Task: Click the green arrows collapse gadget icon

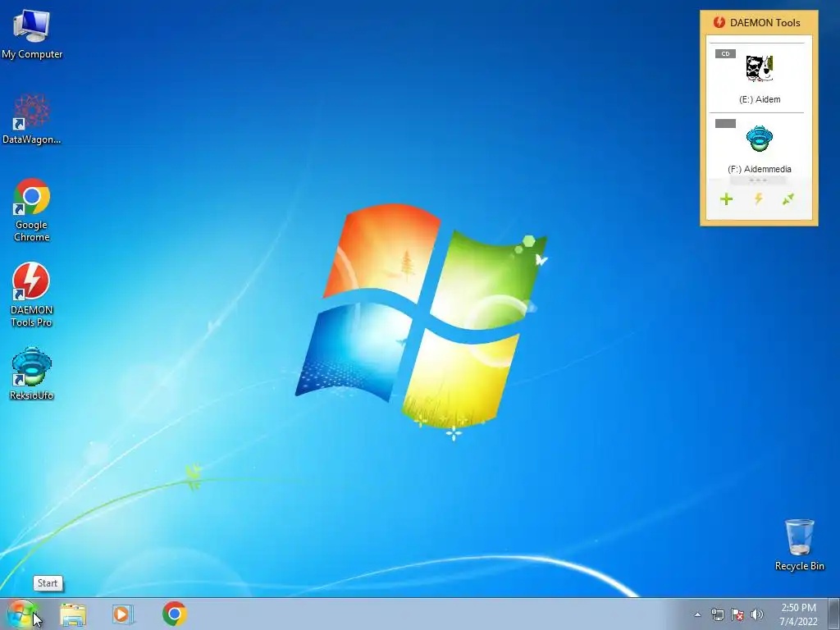Action: click(x=788, y=199)
